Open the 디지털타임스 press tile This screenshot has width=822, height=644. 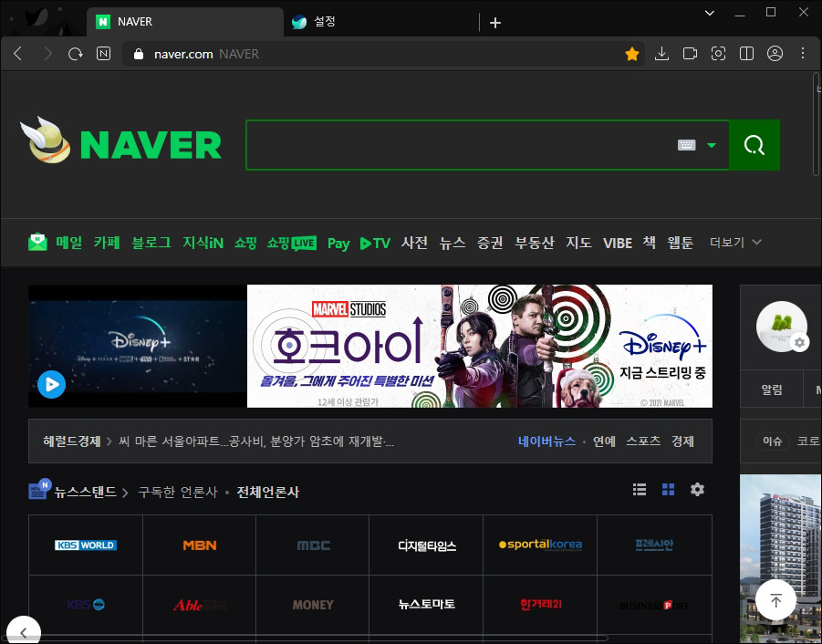click(x=427, y=545)
